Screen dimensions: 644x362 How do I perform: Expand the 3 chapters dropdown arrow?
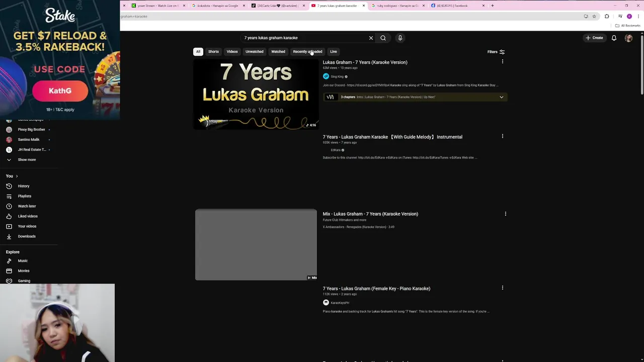point(501,97)
